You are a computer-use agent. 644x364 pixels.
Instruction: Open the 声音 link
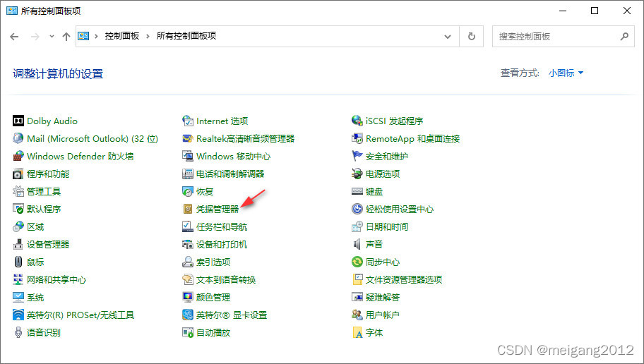[x=374, y=245]
